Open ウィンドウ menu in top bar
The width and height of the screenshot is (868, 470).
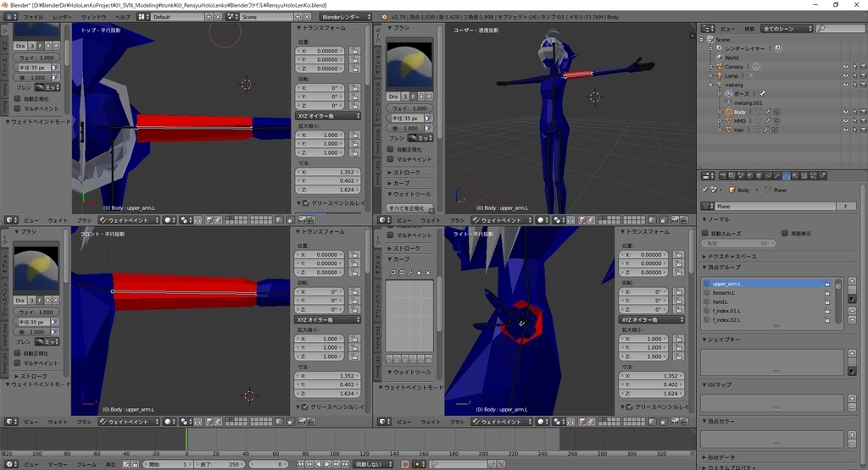[x=93, y=17]
